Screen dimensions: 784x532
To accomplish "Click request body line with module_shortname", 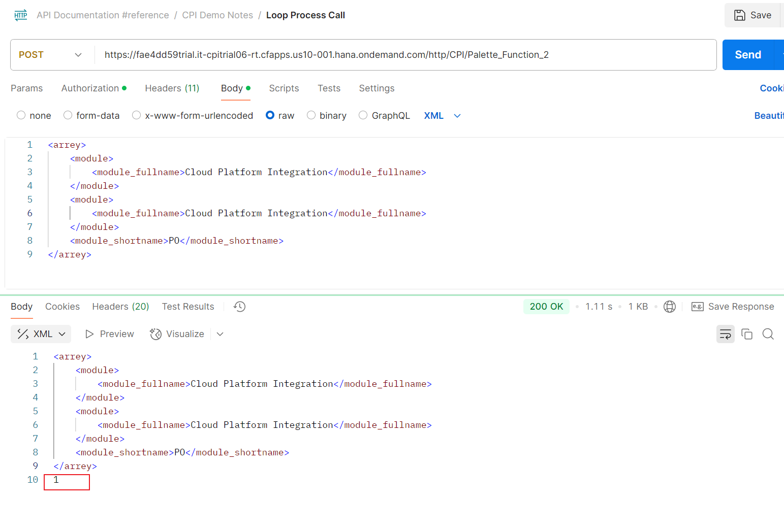I will tap(177, 241).
